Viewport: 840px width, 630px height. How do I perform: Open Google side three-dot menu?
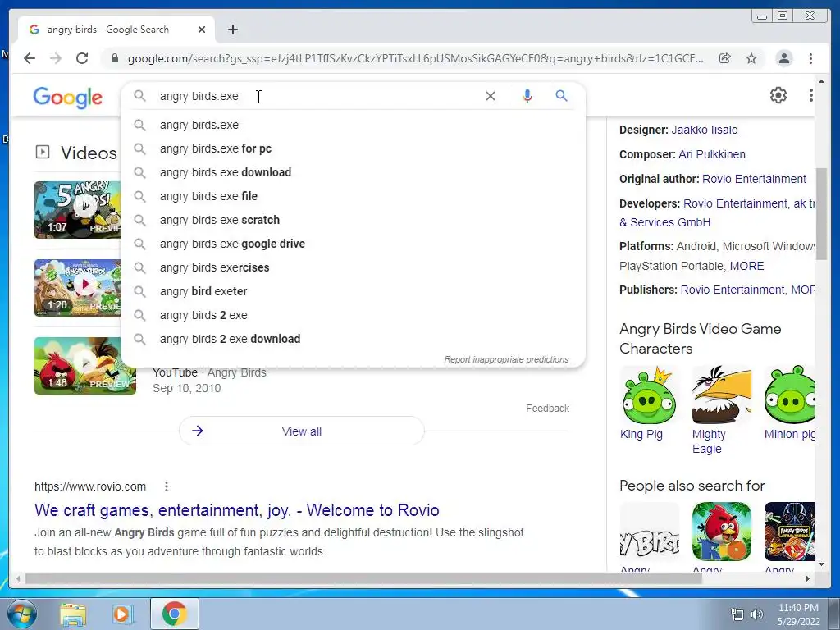coord(810,95)
